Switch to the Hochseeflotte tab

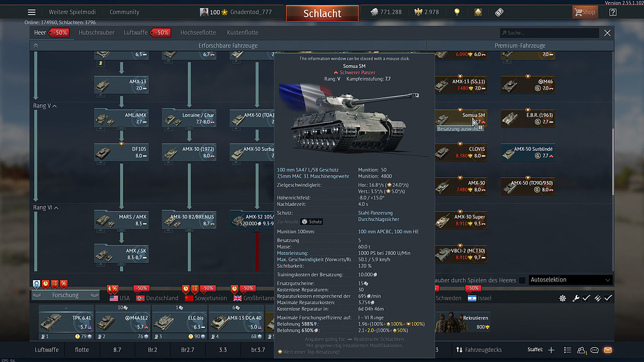point(198,32)
